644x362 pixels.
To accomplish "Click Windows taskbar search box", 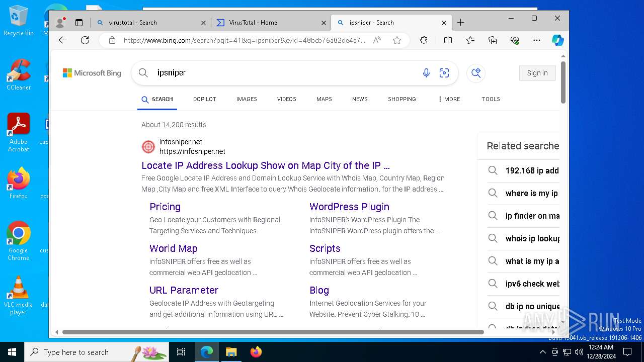I will pyautogui.click(x=97, y=352).
